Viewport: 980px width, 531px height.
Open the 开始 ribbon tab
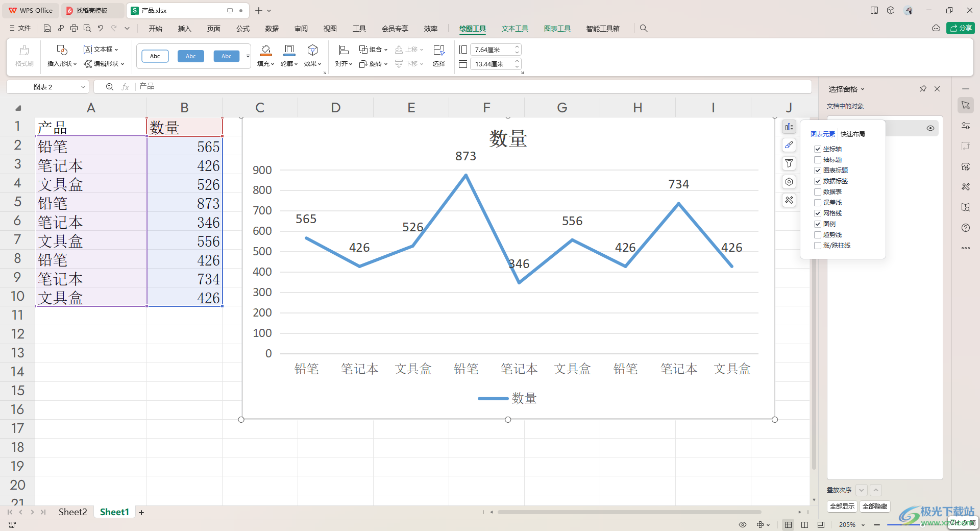156,29
